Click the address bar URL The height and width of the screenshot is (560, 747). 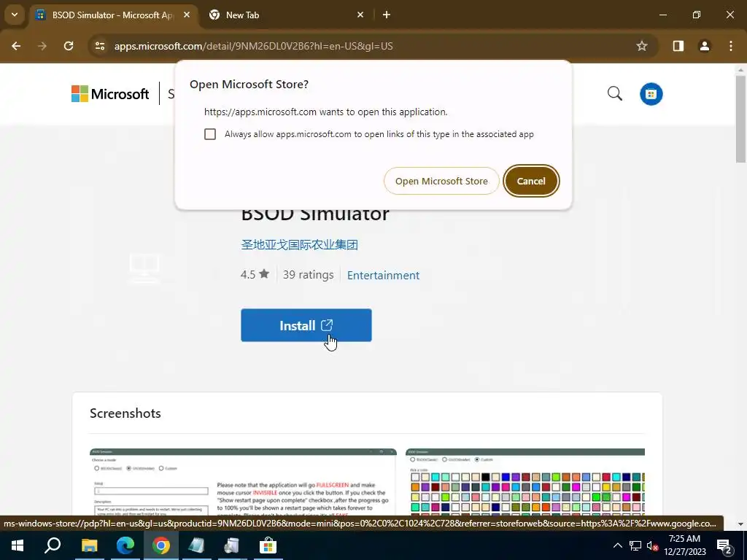tap(253, 46)
